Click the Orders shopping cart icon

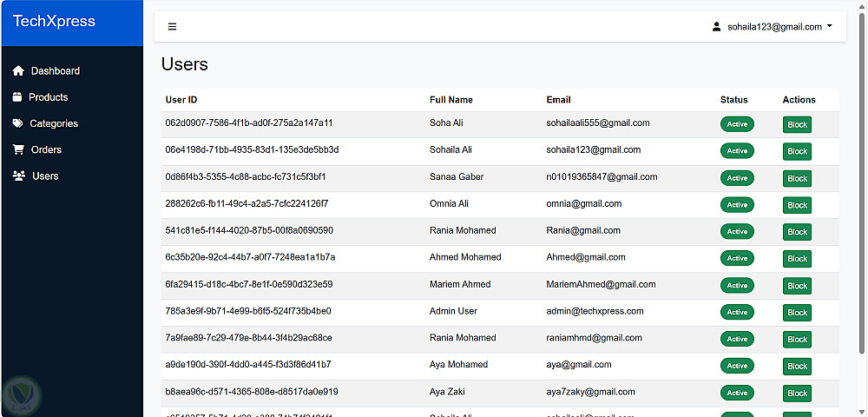coord(18,149)
